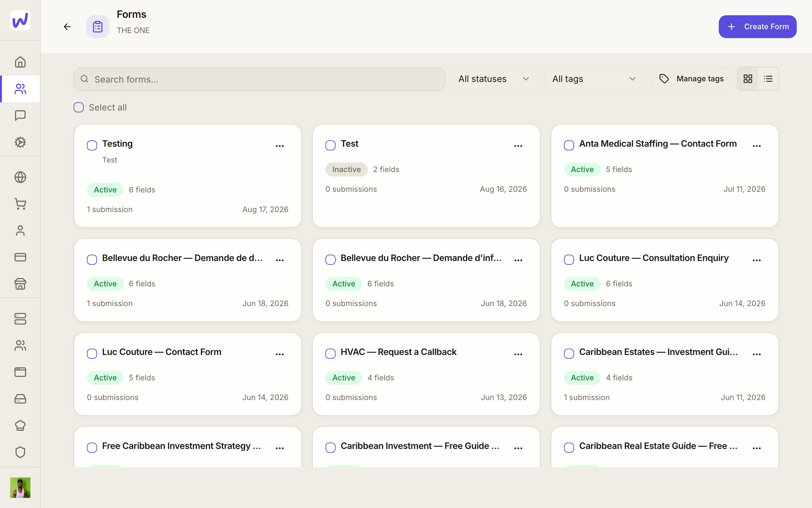
Task: Click the back arrow next to Forms
Action: (67, 27)
